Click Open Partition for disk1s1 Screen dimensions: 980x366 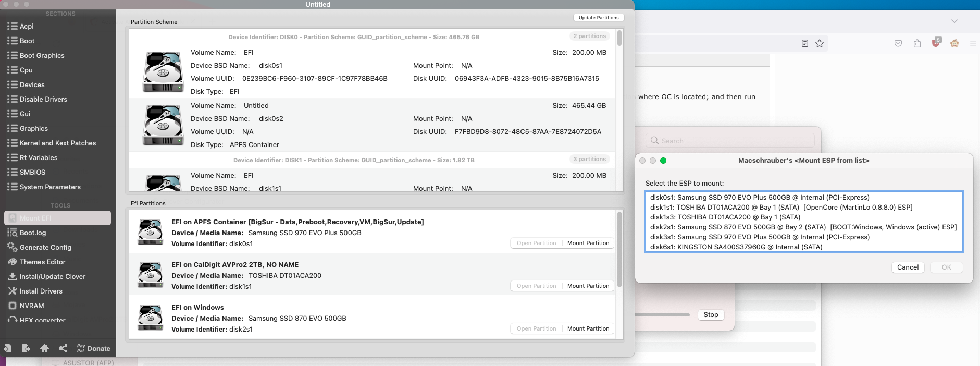tap(536, 286)
